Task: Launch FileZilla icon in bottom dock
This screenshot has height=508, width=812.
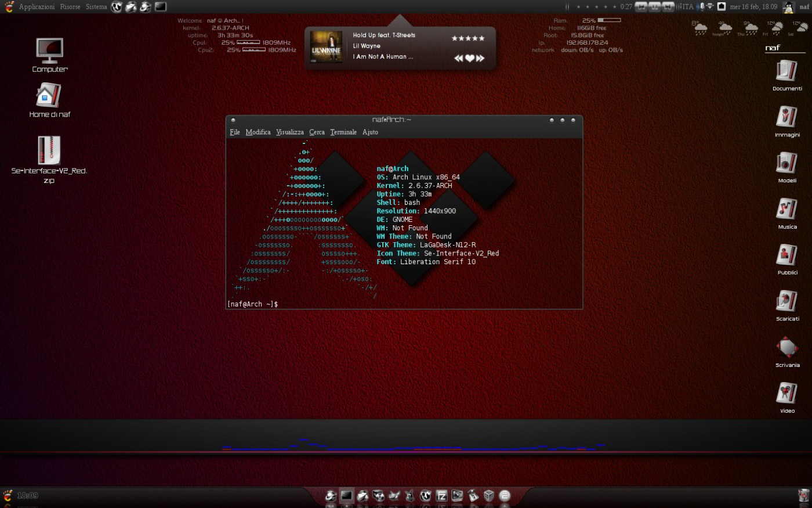Action: (x=441, y=496)
